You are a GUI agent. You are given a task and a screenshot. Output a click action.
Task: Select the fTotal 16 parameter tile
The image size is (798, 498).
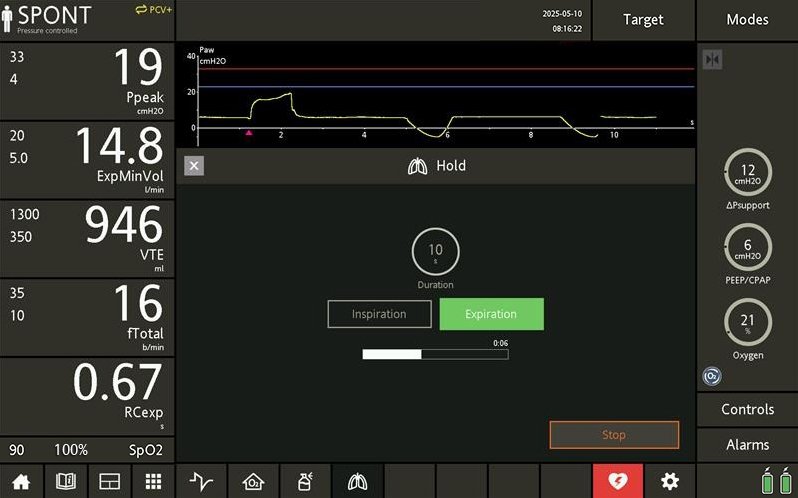coord(87,318)
